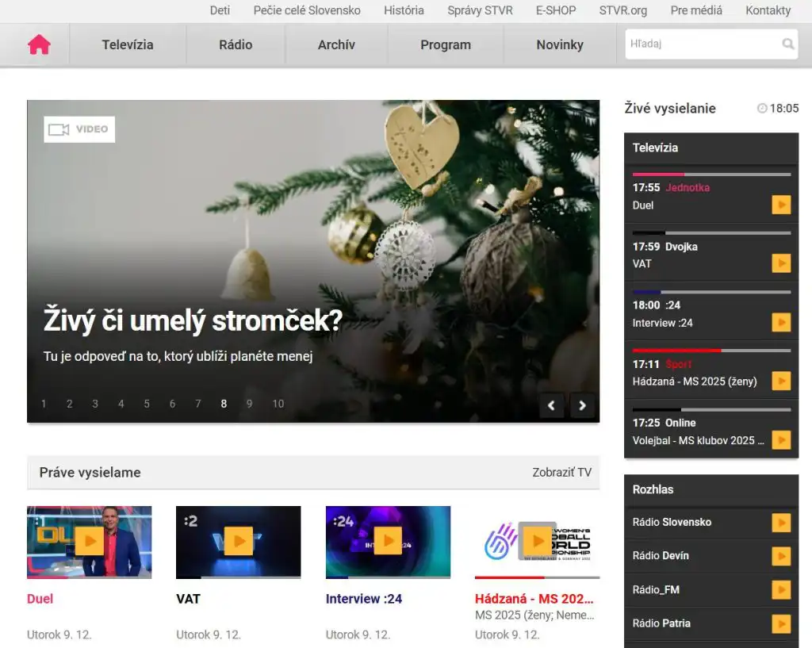Screen dimensions: 812x648
Task: Play Dvojka VAT live broadcast
Action: (781, 263)
